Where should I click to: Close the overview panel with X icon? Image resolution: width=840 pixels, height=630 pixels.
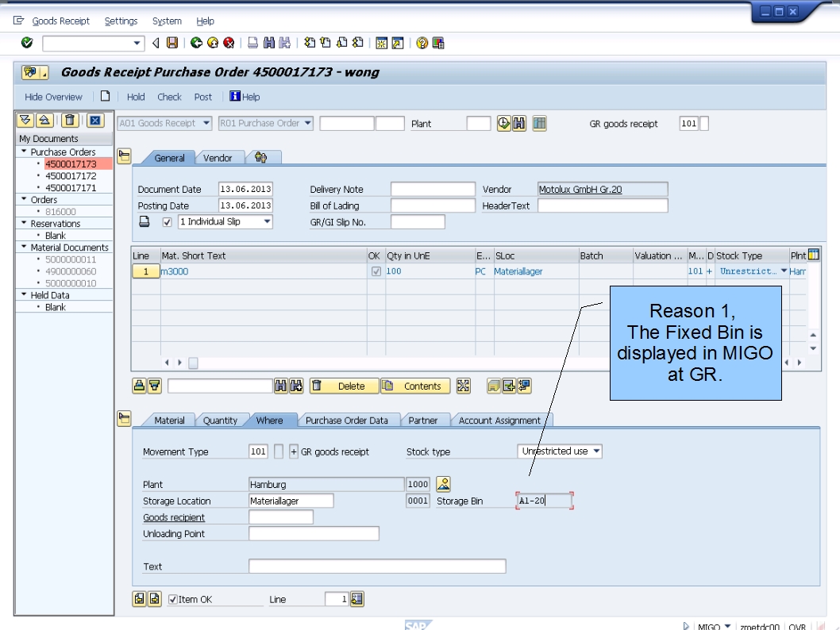pos(94,121)
